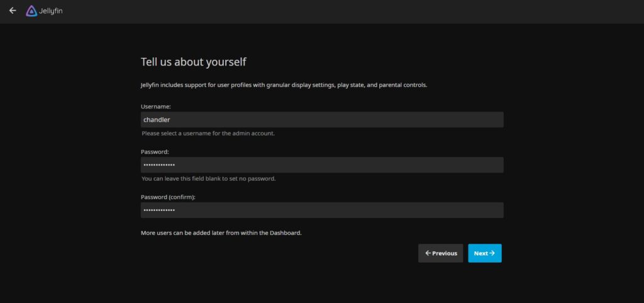
Task: Select the "Password:" label
Action: coord(155,152)
